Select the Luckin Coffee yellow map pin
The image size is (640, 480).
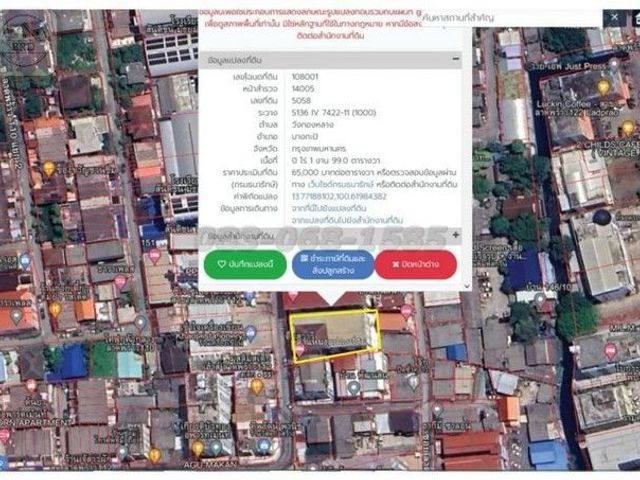tap(604, 88)
